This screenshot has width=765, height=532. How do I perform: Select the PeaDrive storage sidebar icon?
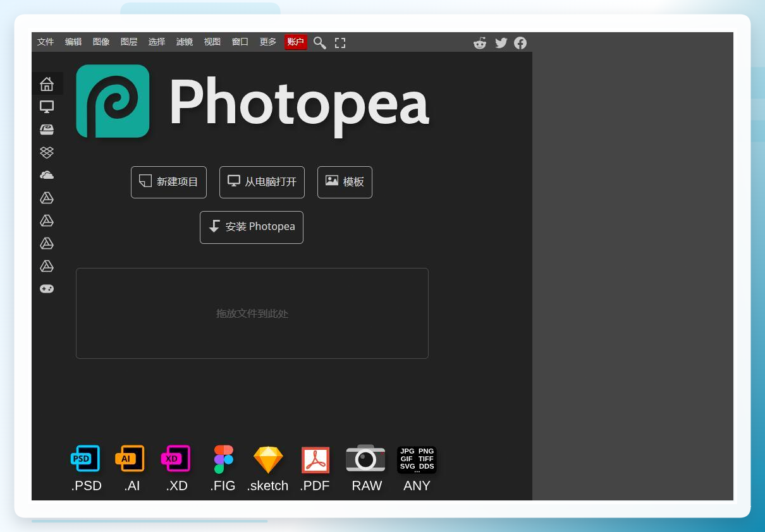point(47,130)
